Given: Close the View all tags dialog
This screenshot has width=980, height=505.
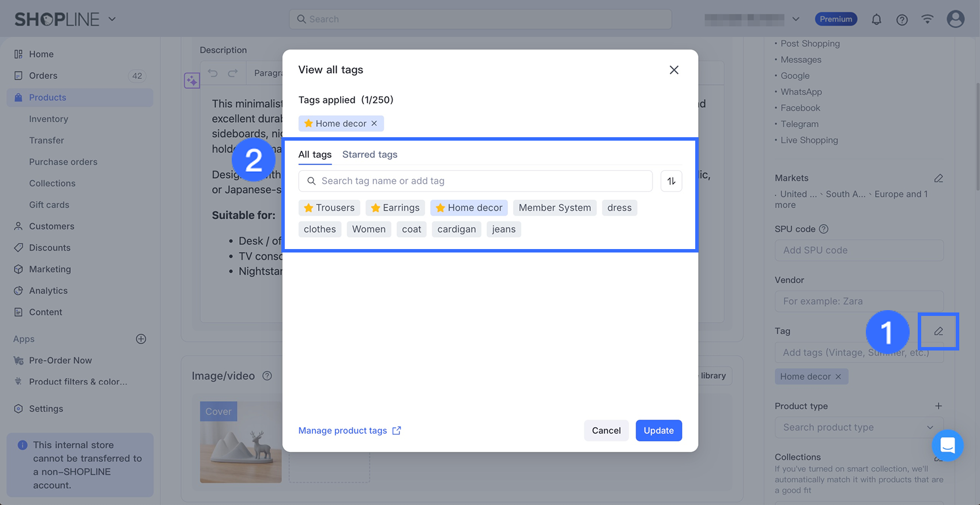Looking at the screenshot, I should (674, 70).
